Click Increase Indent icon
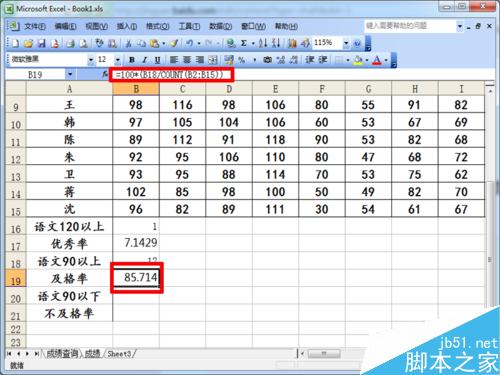The width and height of the screenshot is (500, 375). 323,60
